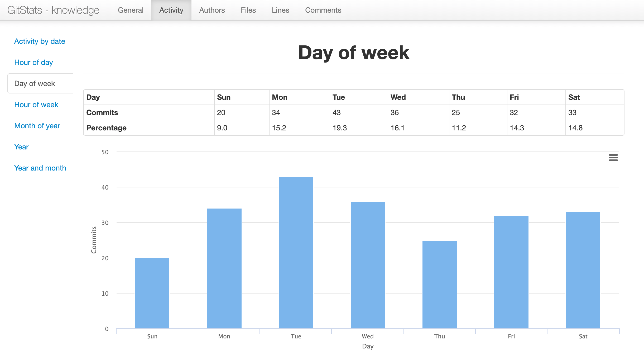
Task: Click the Sun bar in chart
Action: pyautogui.click(x=152, y=293)
